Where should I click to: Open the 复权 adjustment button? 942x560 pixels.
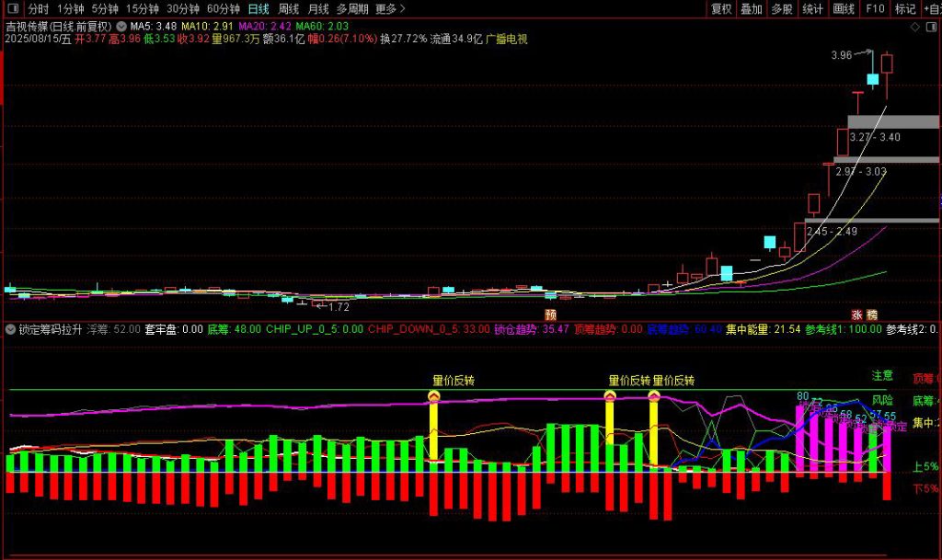(722, 9)
